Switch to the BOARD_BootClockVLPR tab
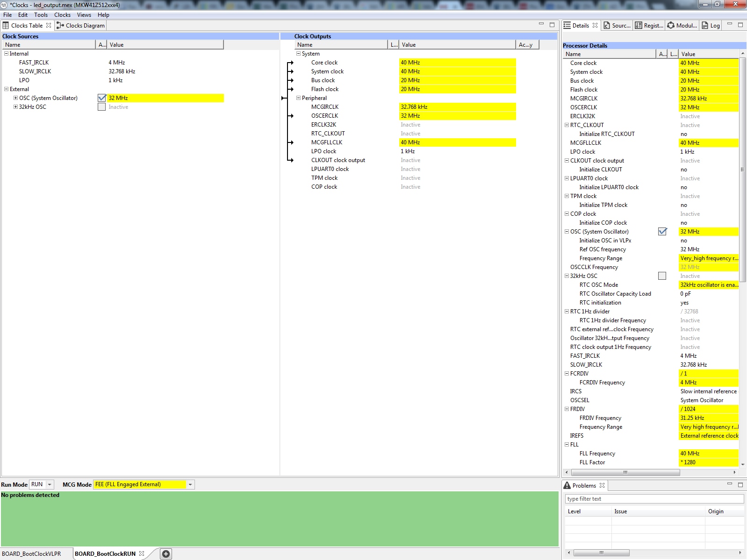747x560 pixels. (x=32, y=554)
